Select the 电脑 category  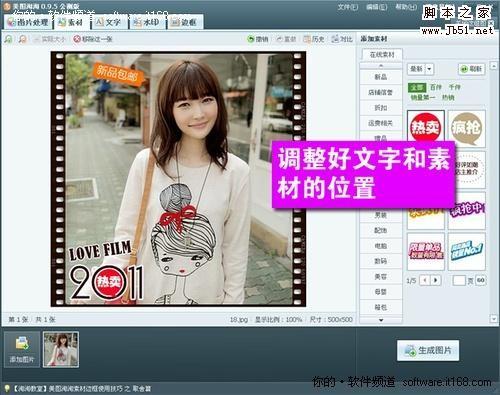point(381,246)
